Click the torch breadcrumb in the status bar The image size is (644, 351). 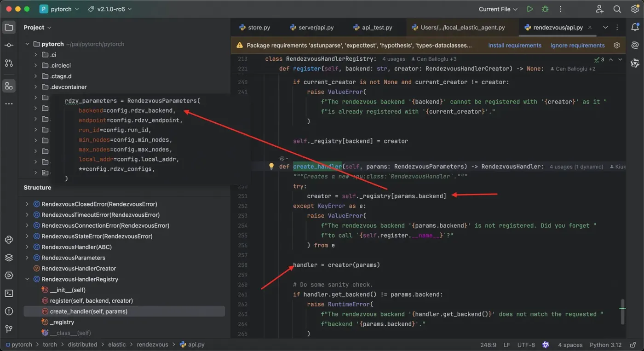50,345
